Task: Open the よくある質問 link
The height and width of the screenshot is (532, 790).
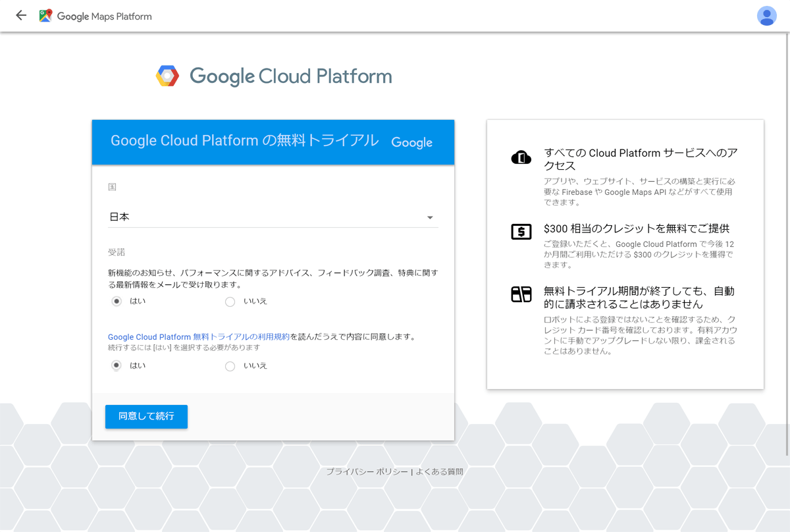Action: tap(440, 471)
